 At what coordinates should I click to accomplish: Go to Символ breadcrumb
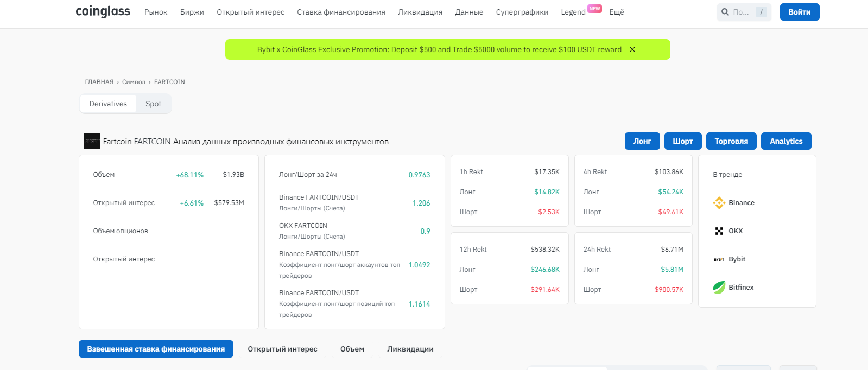(x=134, y=82)
